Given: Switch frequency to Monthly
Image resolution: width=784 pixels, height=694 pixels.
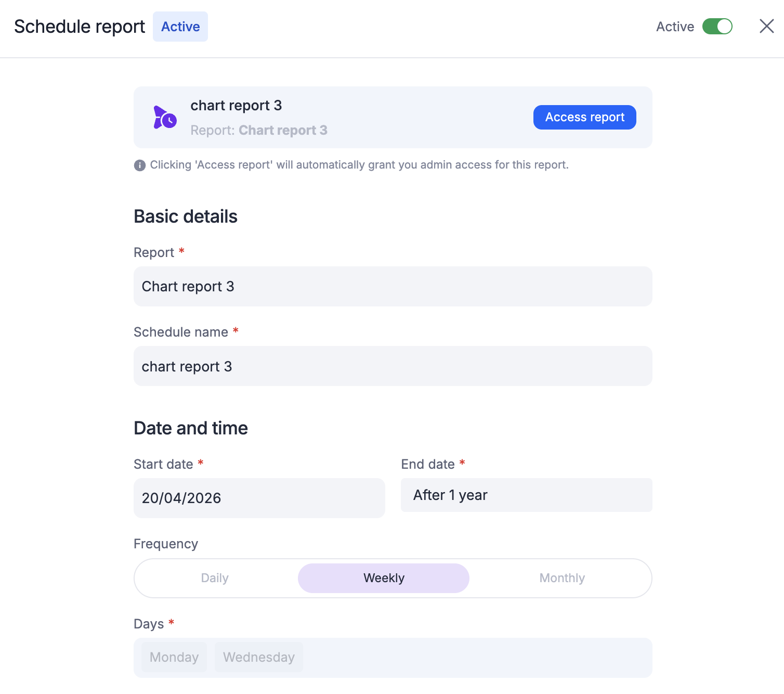Looking at the screenshot, I should (562, 578).
